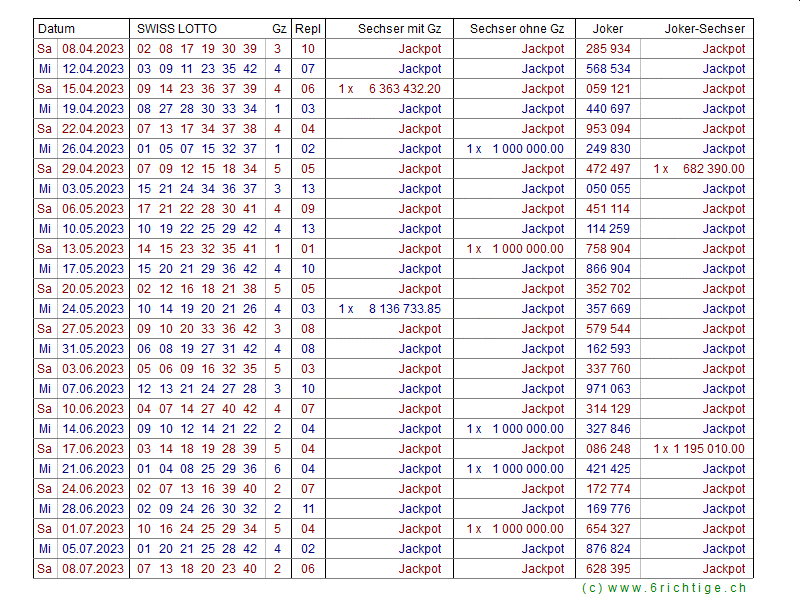The image size is (800, 600).
Task: Open the www.6richtige.ch website link
Action: (x=664, y=588)
